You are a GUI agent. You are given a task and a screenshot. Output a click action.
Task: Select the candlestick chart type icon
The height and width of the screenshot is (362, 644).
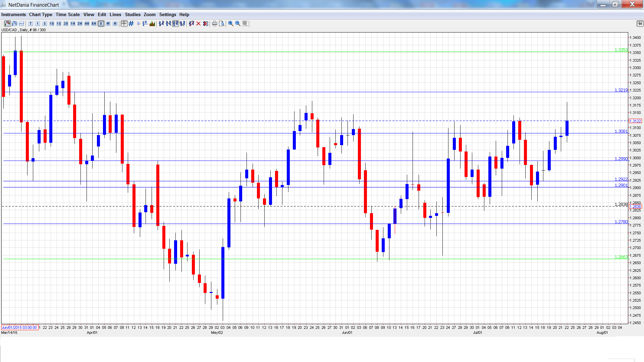[x=7, y=23]
